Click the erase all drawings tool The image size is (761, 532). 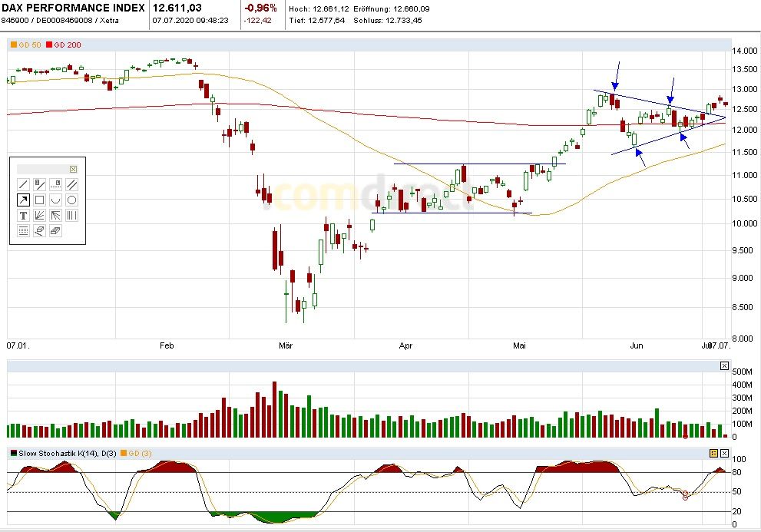coord(55,230)
